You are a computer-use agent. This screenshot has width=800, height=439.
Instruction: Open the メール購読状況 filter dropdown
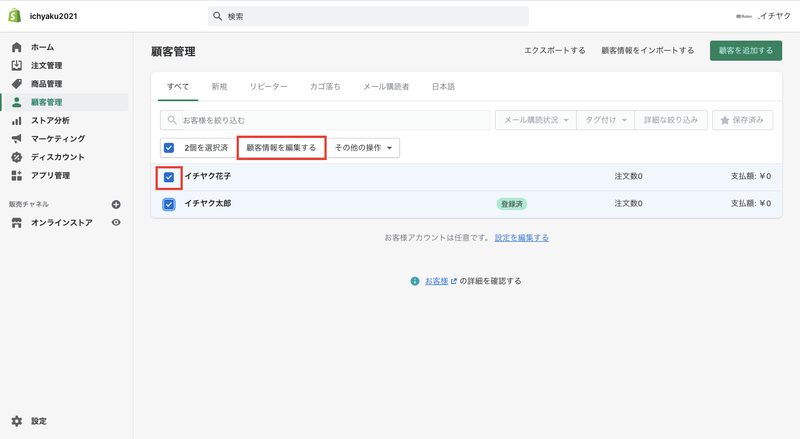536,120
